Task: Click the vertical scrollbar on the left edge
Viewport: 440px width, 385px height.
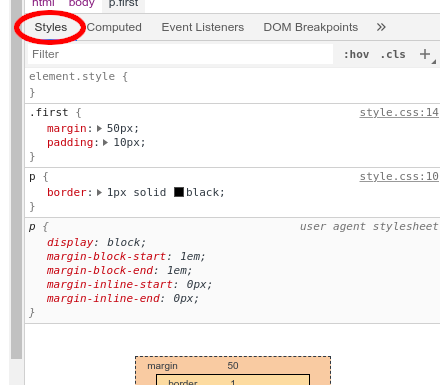Action: click(x=16, y=180)
